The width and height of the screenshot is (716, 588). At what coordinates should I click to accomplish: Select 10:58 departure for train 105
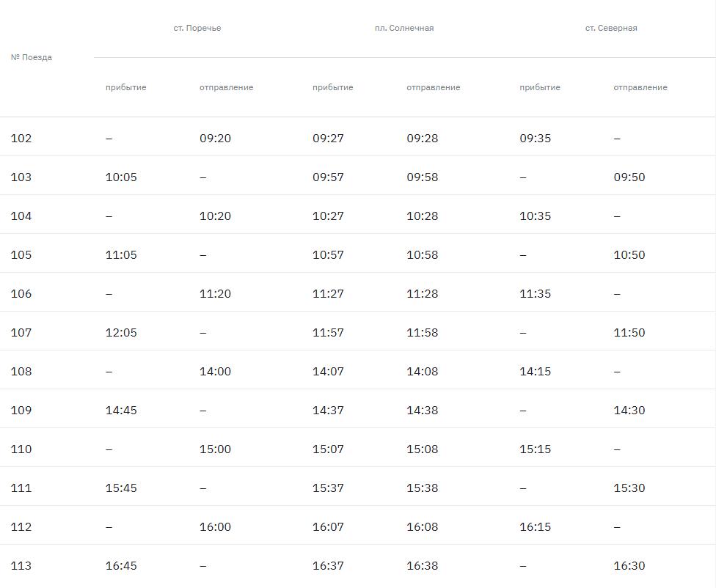point(423,255)
